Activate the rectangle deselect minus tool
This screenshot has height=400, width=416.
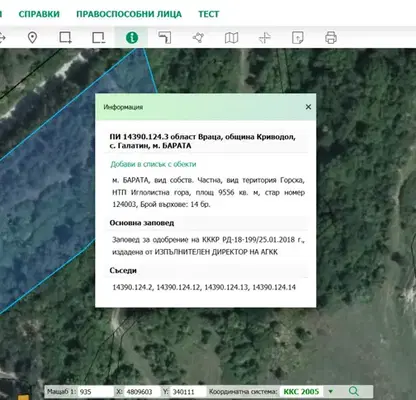pos(99,38)
